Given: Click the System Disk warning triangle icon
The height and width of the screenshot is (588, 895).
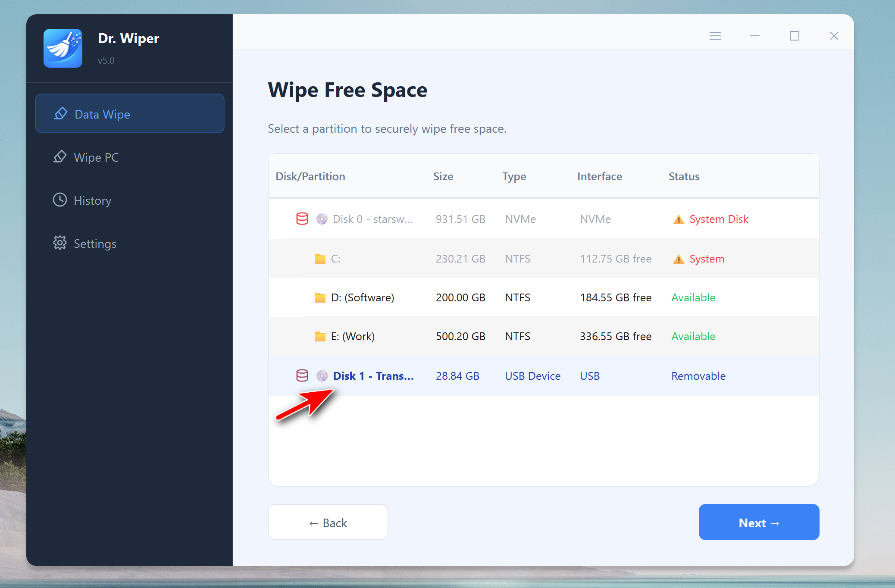Looking at the screenshot, I should pyautogui.click(x=679, y=219).
